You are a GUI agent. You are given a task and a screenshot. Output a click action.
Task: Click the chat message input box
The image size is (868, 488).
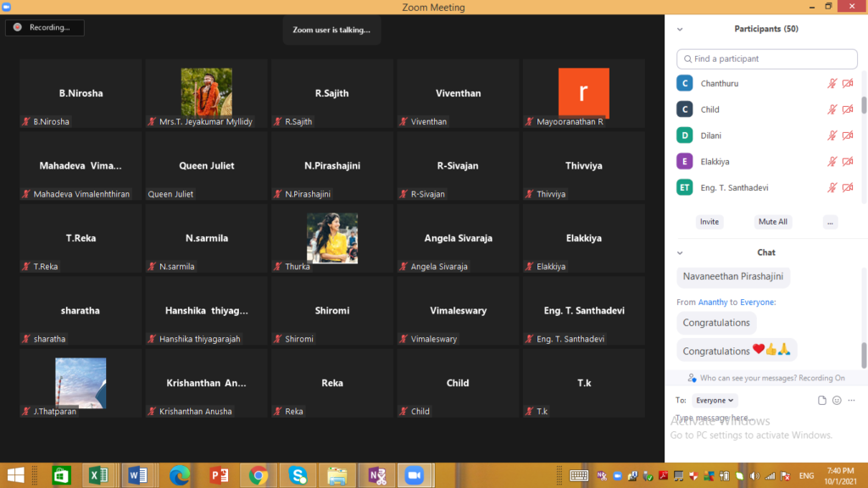(x=766, y=418)
